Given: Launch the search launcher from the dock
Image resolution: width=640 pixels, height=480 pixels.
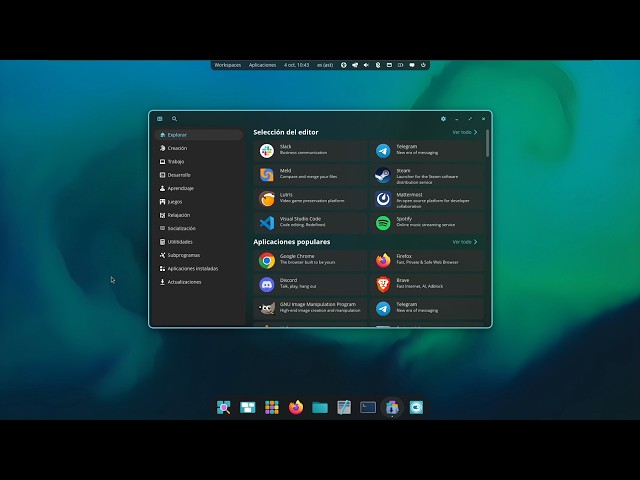Looking at the screenshot, I should click(x=224, y=407).
